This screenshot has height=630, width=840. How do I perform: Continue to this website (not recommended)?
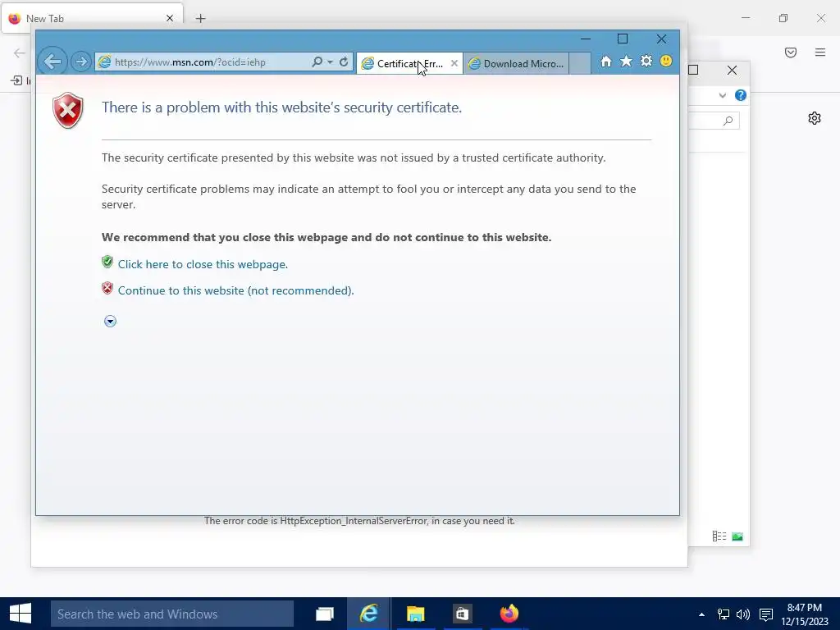235,290
